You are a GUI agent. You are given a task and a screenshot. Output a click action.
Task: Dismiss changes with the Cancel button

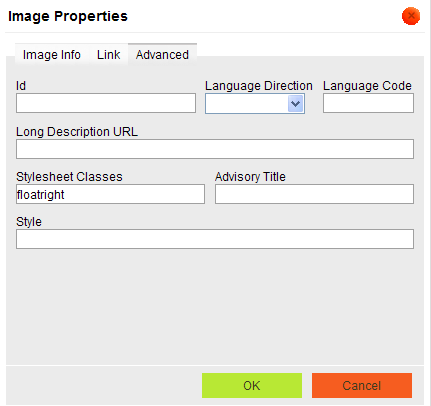point(362,385)
